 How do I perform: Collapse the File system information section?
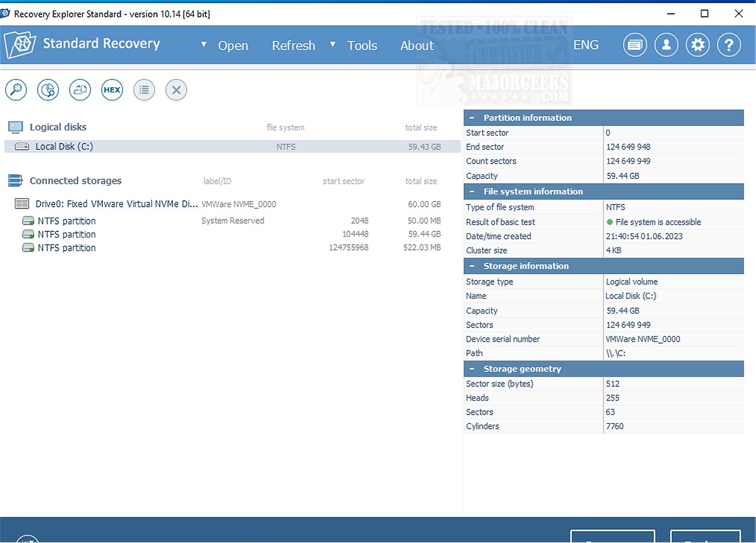[x=471, y=191]
